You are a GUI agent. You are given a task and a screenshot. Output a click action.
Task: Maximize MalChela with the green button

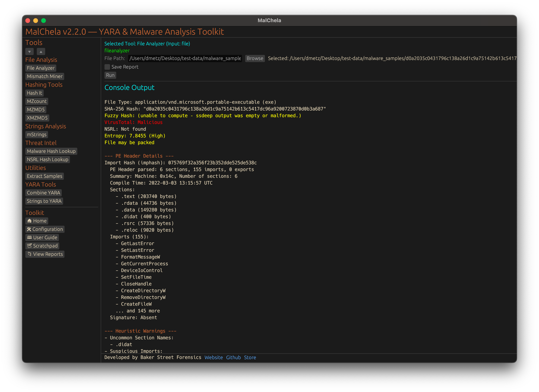(x=44, y=20)
